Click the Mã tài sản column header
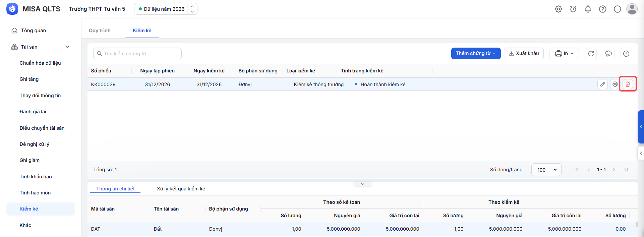This screenshot has width=644, height=237. 103,209
